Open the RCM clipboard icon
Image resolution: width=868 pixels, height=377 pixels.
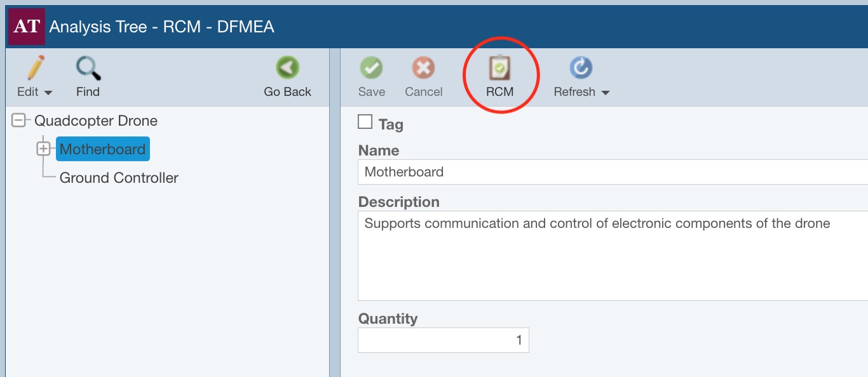499,68
